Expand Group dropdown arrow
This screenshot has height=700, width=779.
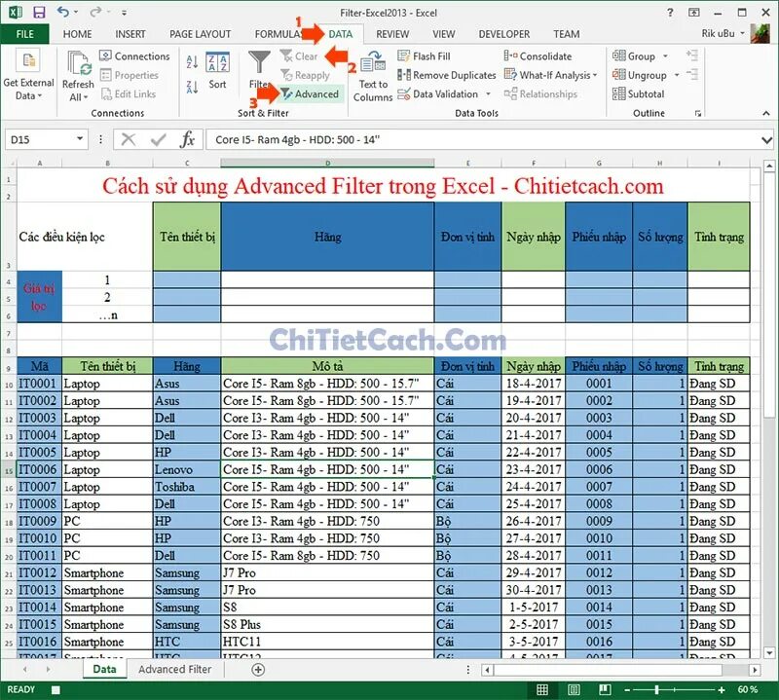click(665, 56)
